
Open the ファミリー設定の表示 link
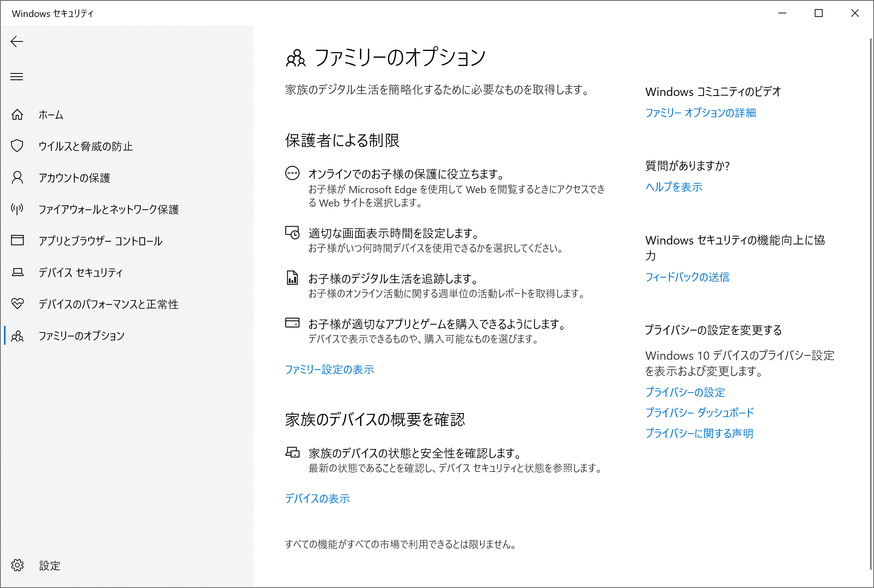(329, 370)
